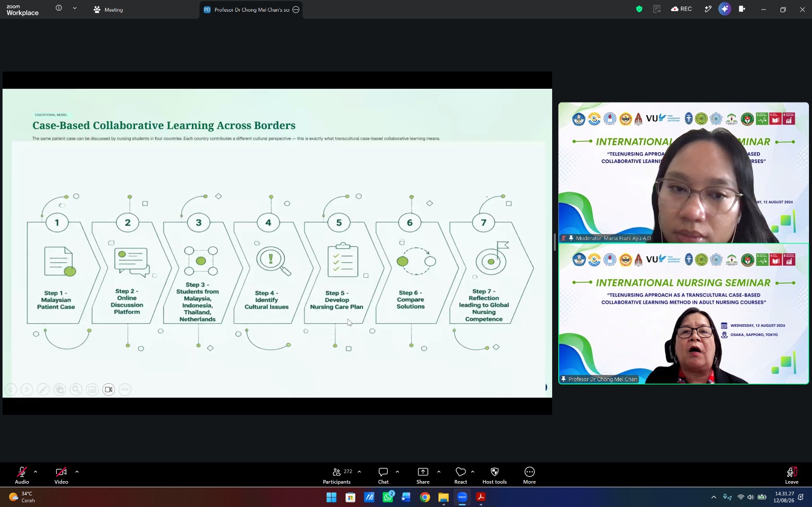
Task: Click slide zoom magnifier icon
Action: point(76,389)
